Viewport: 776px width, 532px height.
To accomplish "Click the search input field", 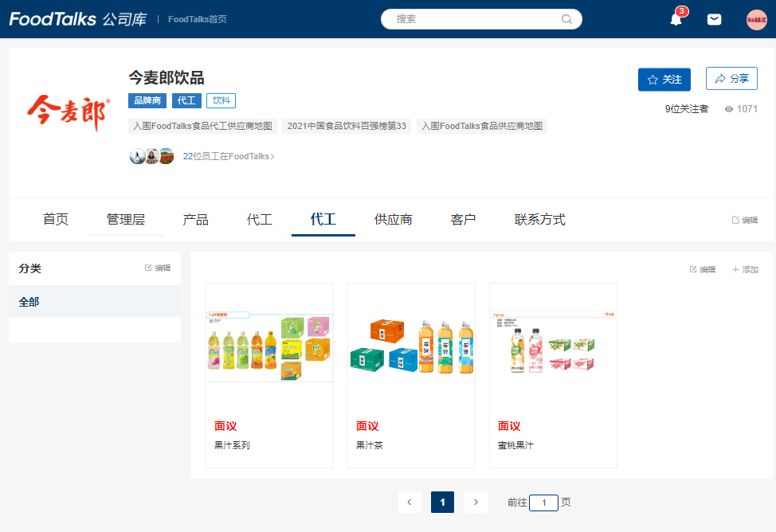I will (x=481, y=19).
